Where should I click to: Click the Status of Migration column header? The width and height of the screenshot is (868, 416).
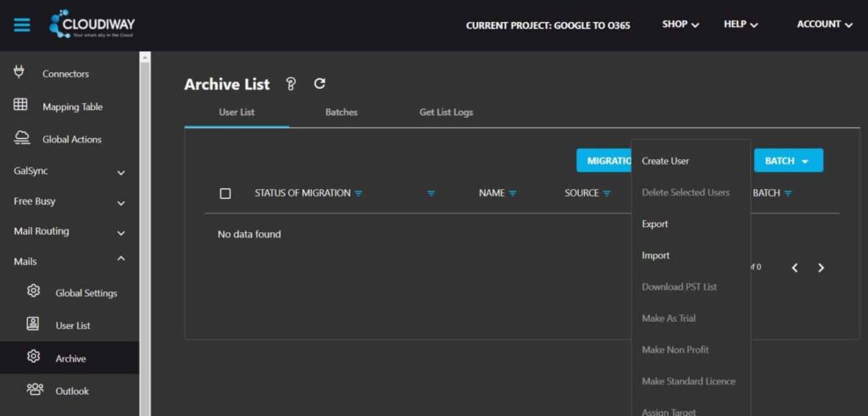click(x=303, y=193)
